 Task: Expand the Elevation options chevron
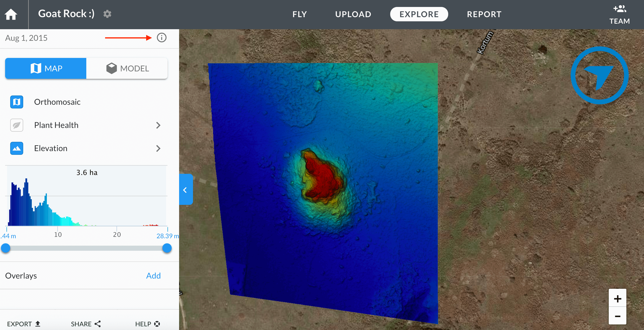coord(158,148)
